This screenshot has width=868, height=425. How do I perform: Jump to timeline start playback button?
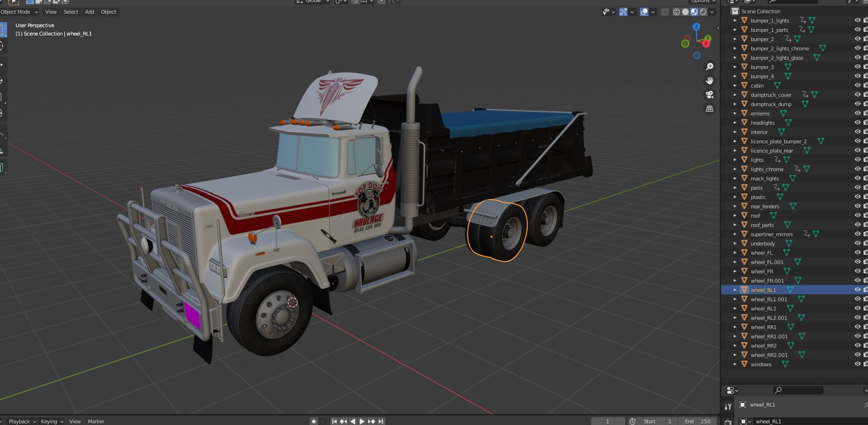pos(335,421)
